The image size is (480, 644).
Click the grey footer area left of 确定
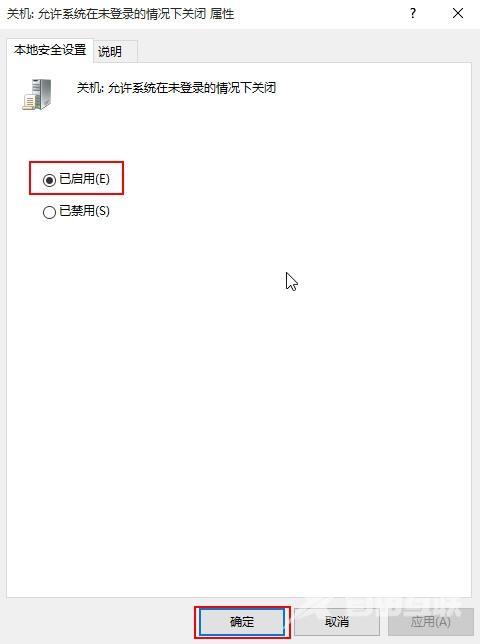(x=99, y=621)
